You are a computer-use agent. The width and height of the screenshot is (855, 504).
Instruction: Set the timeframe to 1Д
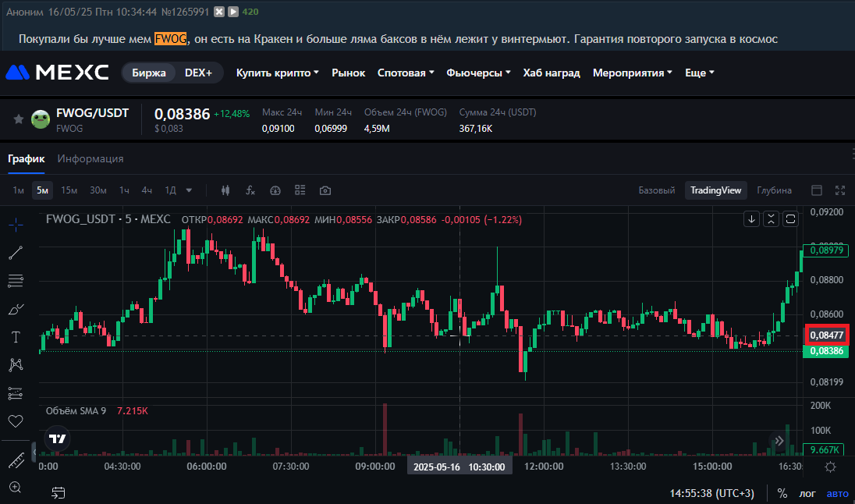171,190
